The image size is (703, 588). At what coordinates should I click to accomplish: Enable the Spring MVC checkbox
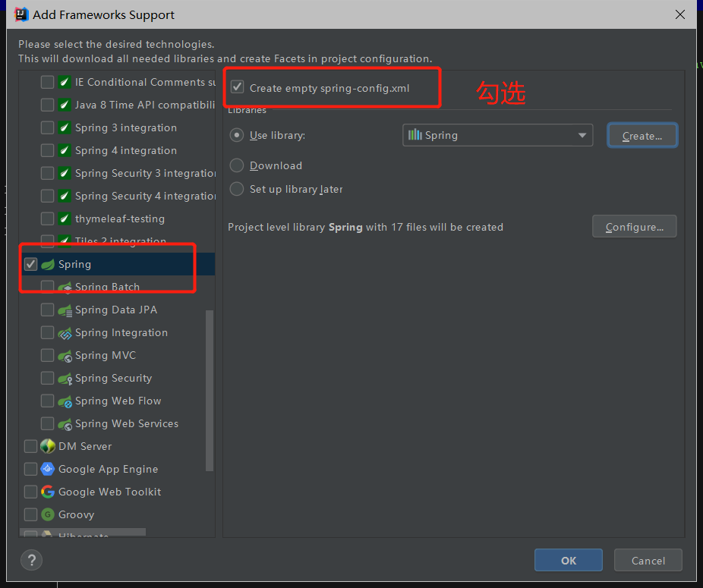click(x=47, y=355)
